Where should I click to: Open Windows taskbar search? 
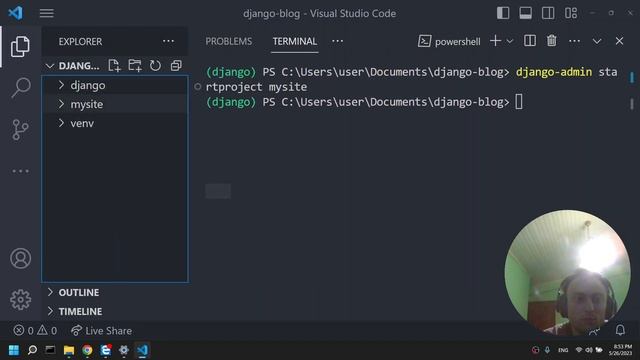(32, 350)
